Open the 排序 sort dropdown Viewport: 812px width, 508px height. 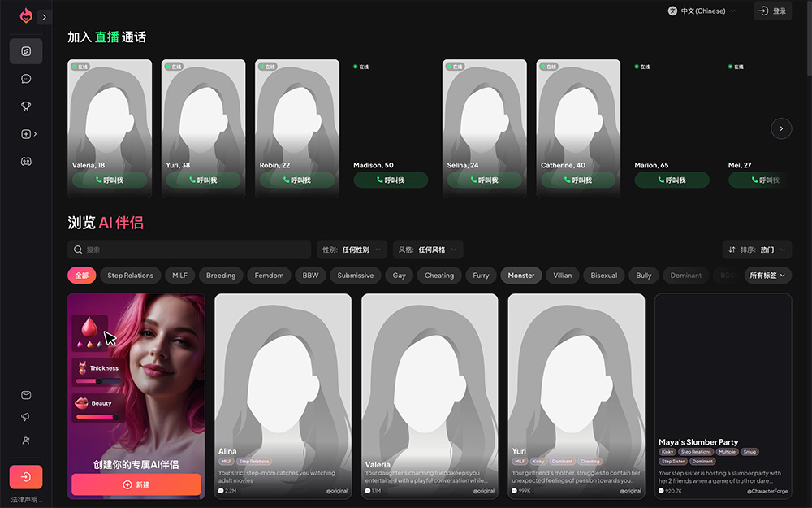(757, 250)
